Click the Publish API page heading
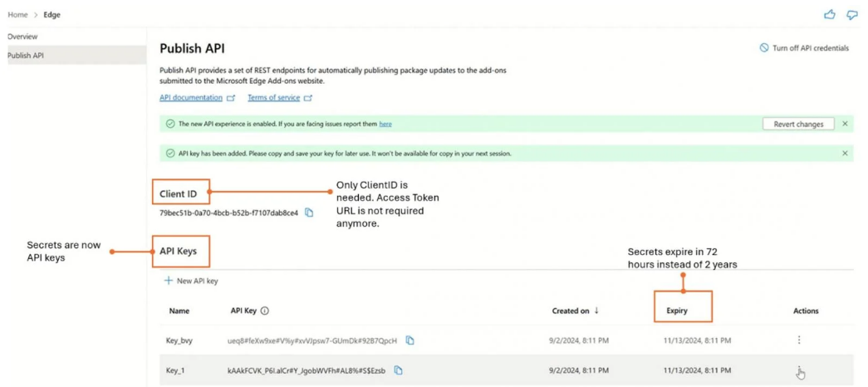The width and height of the screenshot is (868, 387). [x=192, y=49]
